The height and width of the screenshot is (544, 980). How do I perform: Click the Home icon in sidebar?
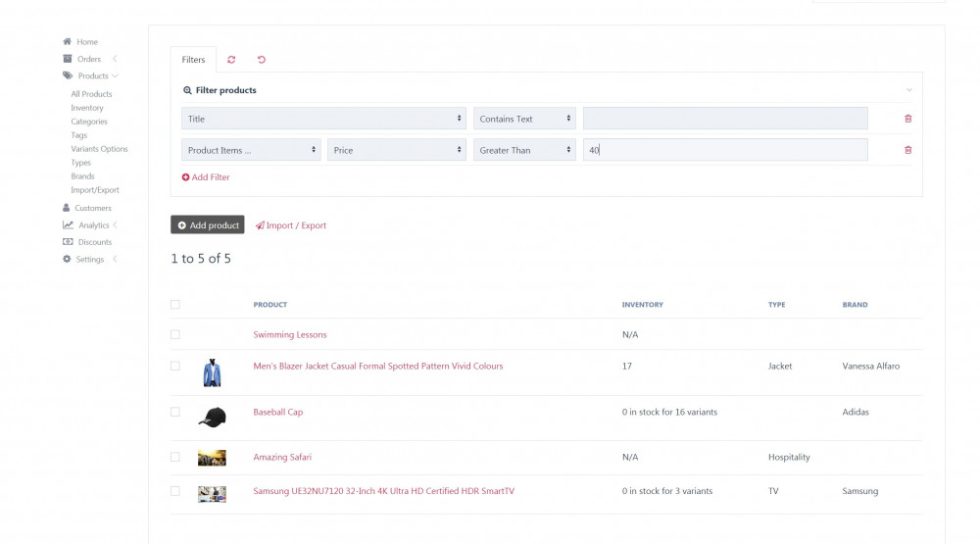[x=67, y=42]
